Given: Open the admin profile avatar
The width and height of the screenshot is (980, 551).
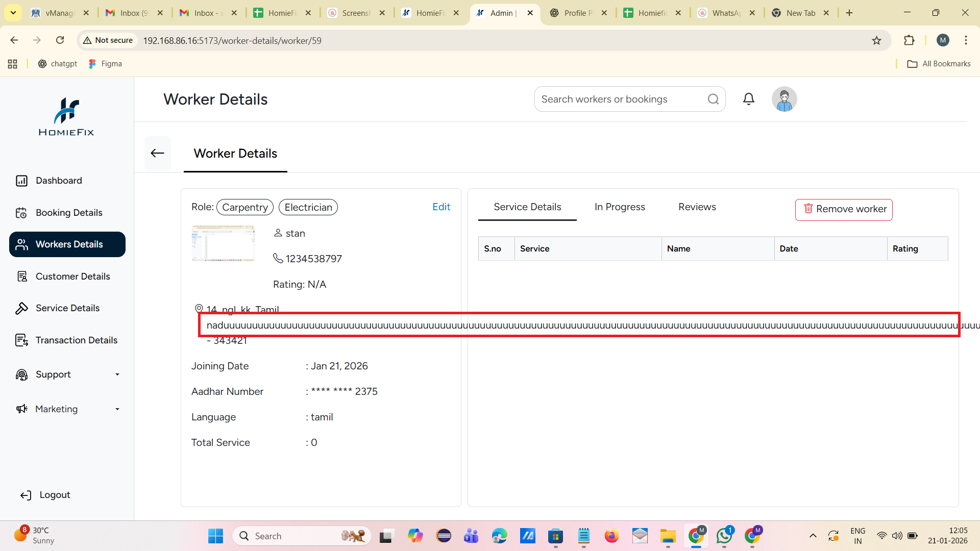Looking at the screenshot, I should click(784, 99).
